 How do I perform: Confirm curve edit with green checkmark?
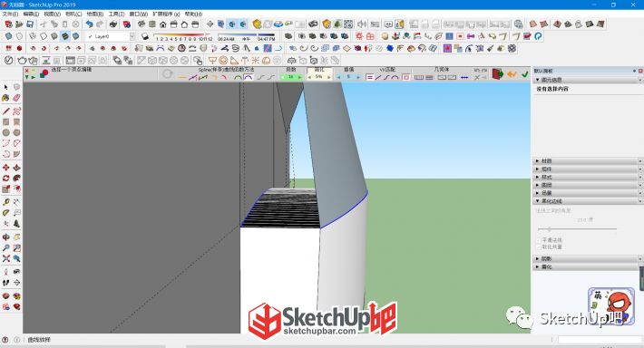pos(525,74)
